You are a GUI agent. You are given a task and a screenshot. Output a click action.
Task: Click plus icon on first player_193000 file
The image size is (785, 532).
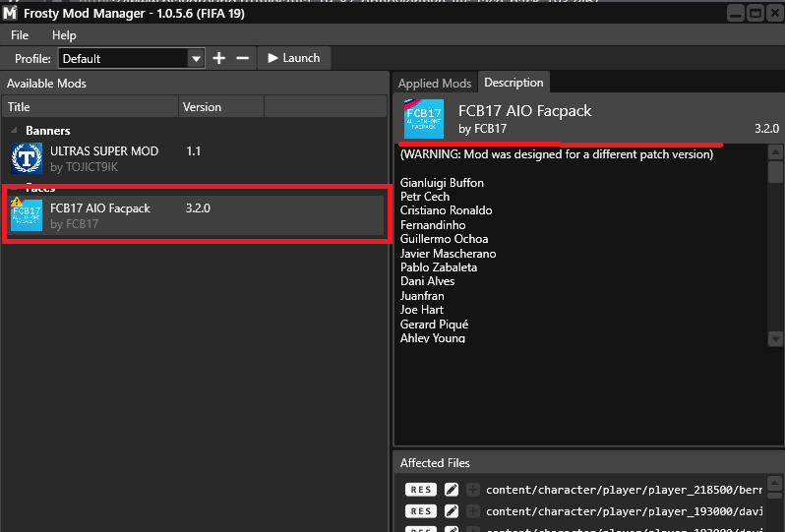coord(472,511)
